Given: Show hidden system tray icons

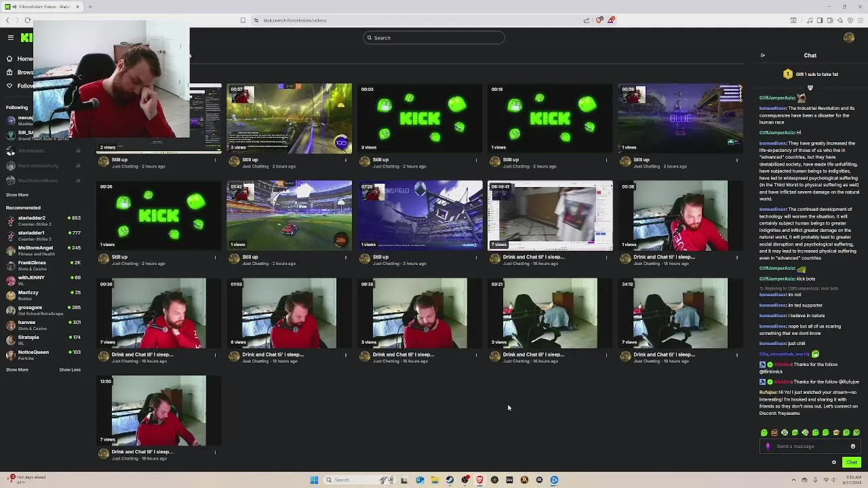Looking at the screenshot, I should click(794, 480).
